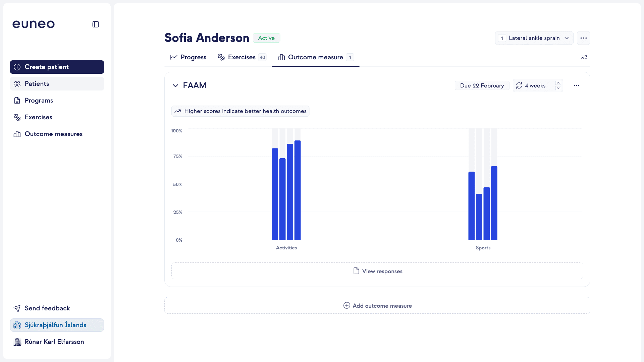Viewport: 644px width, 362px height.
Task: Open the chart filter settings icon
Action: 584,57
